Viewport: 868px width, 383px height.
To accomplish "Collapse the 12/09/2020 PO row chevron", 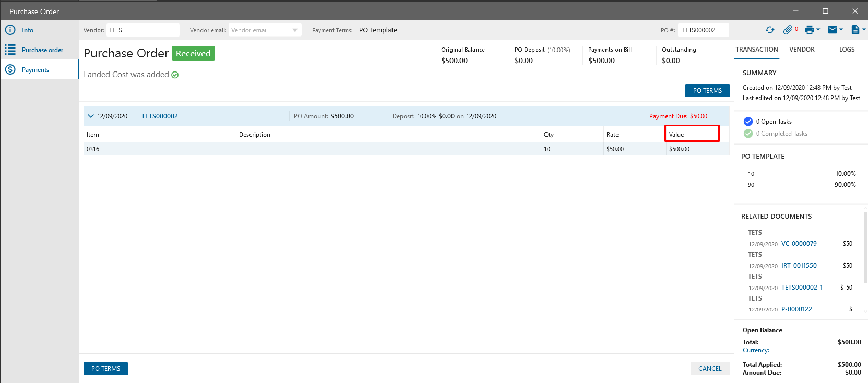I will [x=91, y=116].
